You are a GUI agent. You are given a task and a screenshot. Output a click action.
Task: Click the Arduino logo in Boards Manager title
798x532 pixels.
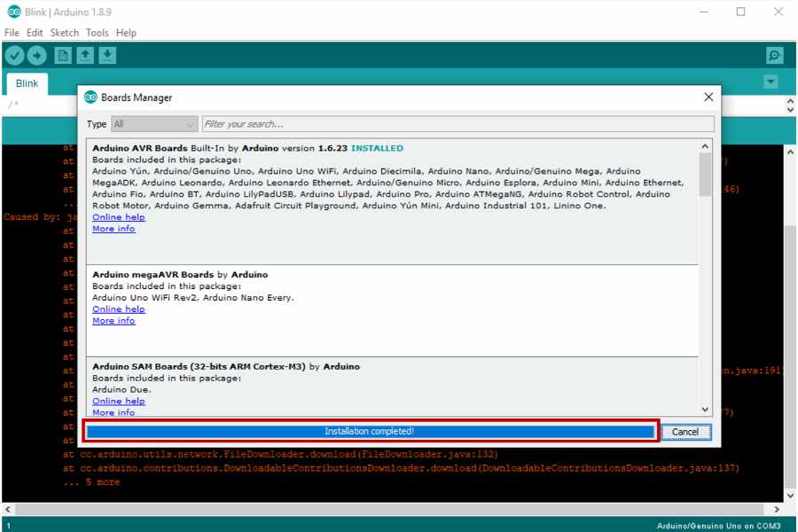pos(90,98)
